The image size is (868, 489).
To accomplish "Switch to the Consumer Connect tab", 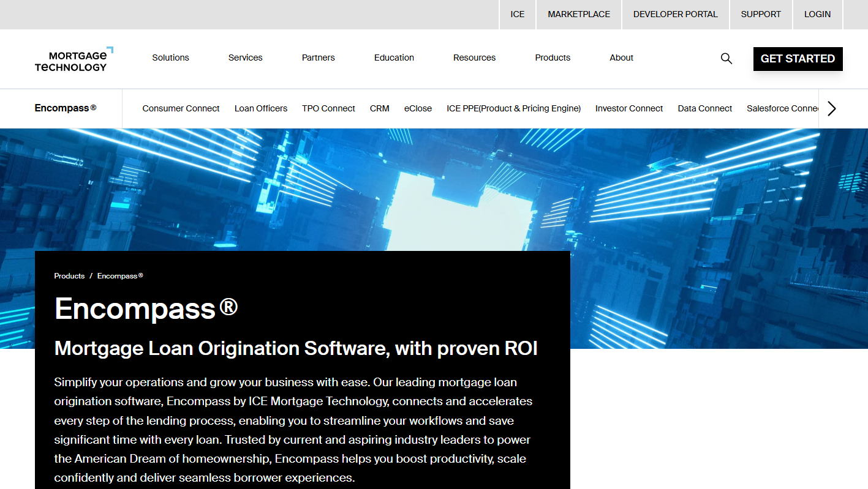I will coord(181,108).
